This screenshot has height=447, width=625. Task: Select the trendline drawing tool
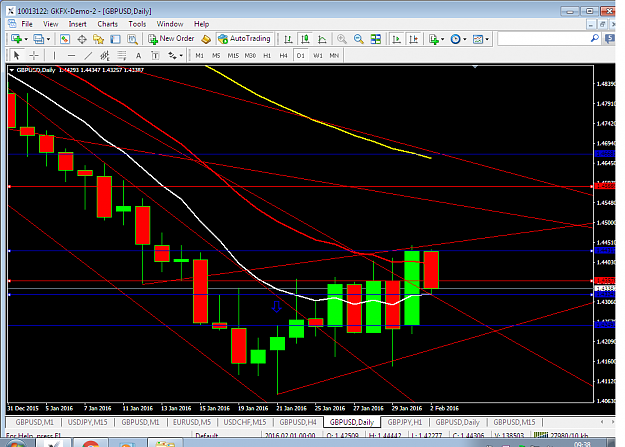tap(88, 55)
